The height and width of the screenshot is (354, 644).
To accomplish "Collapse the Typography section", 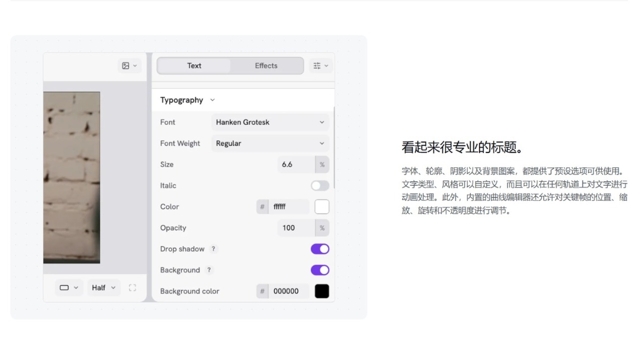I will click(x=188, y=100).
